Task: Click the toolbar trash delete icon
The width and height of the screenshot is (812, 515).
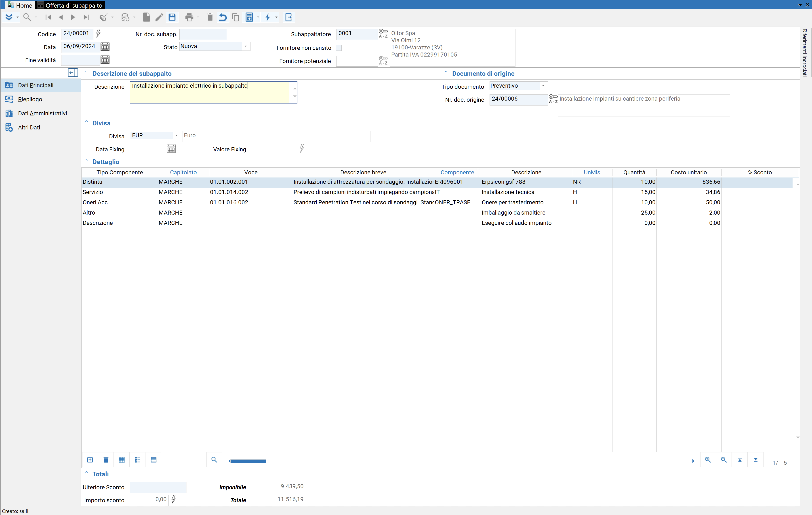Action: [210, 17]
